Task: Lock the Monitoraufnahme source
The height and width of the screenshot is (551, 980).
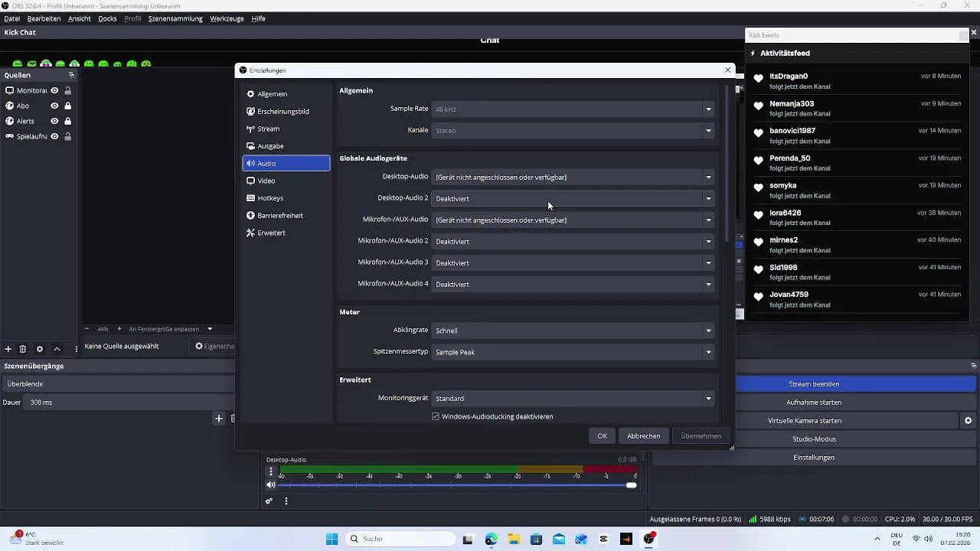Action: (x=68, y=90)
